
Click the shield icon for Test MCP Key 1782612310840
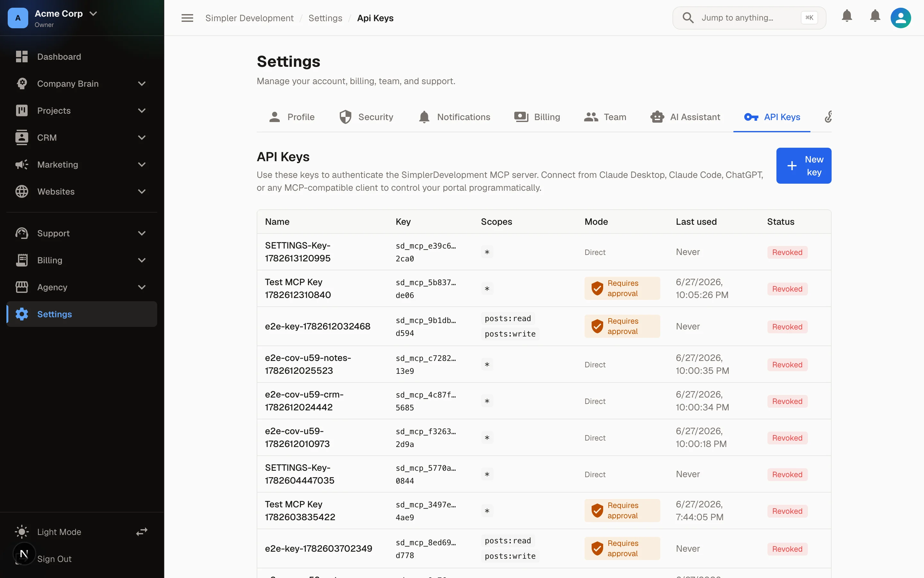click(x=597, y=288)
